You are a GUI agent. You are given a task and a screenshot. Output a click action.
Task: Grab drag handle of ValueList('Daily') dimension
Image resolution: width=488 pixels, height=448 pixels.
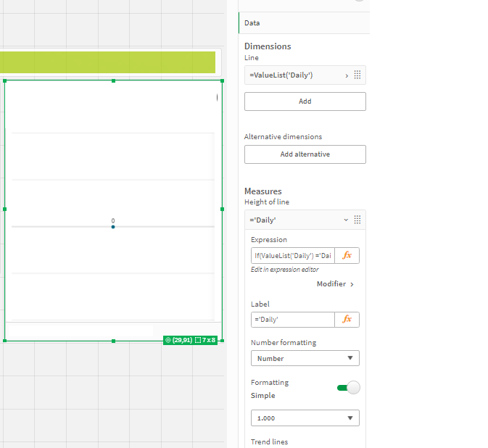click(357, 75)
